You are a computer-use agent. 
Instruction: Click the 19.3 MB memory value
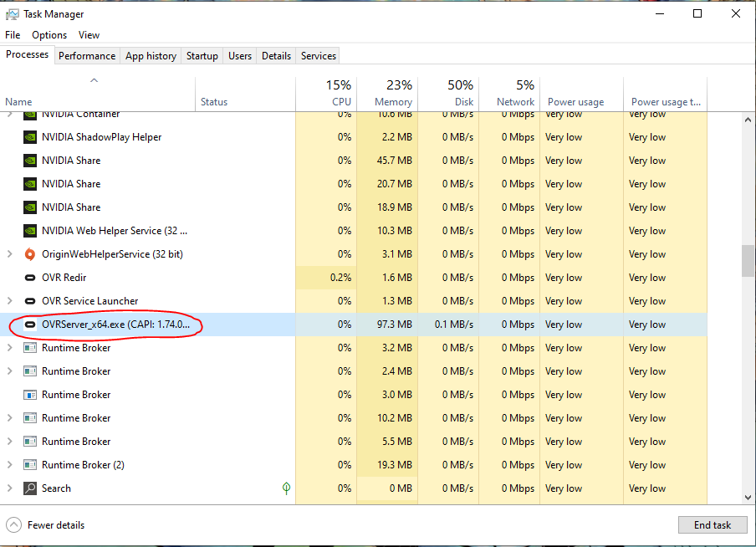point(395,465)
